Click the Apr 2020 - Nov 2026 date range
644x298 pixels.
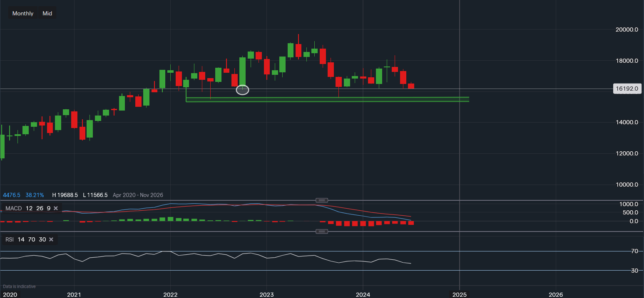click(x=138, y=195)
